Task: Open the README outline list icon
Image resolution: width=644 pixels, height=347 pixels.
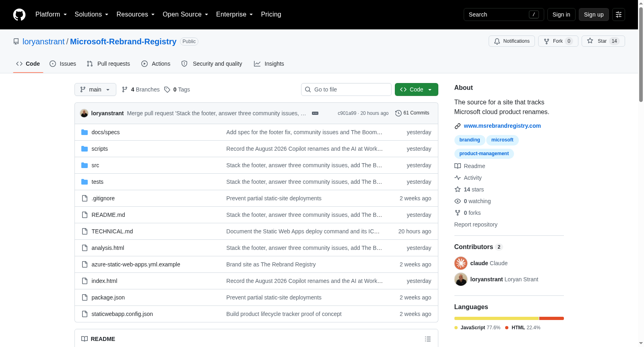Action: pyautogui.click(x=428, y=339)
